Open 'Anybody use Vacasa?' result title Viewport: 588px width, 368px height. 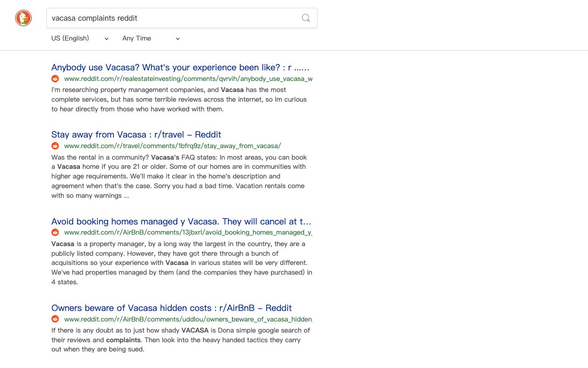[x=181, y=68]
